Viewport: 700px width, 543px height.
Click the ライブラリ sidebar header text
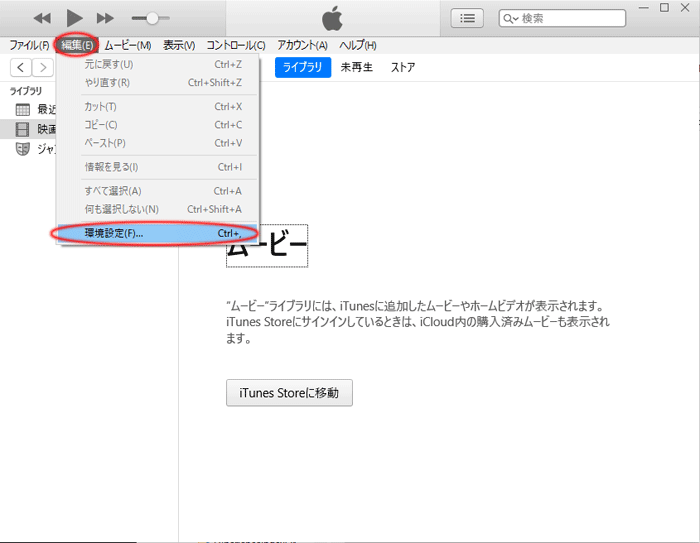point(26,91)
